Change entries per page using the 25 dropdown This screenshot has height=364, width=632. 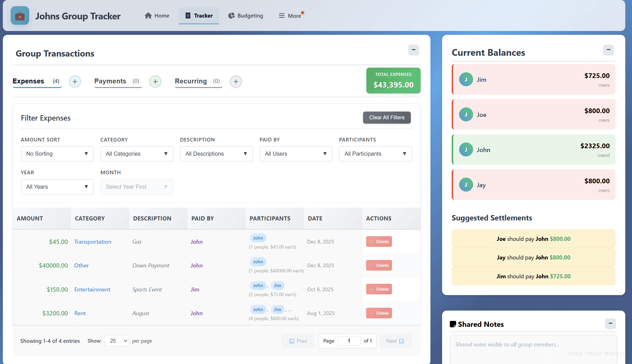click(116, 341)
